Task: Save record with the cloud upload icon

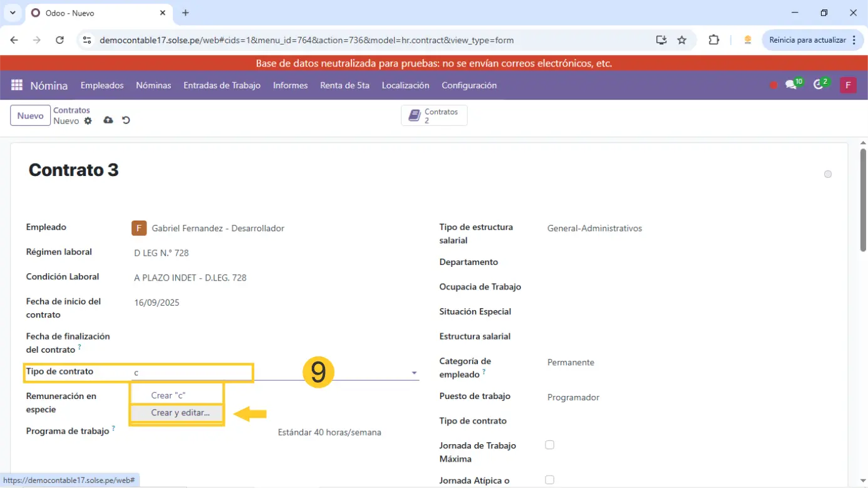Action: coord(108,120)
